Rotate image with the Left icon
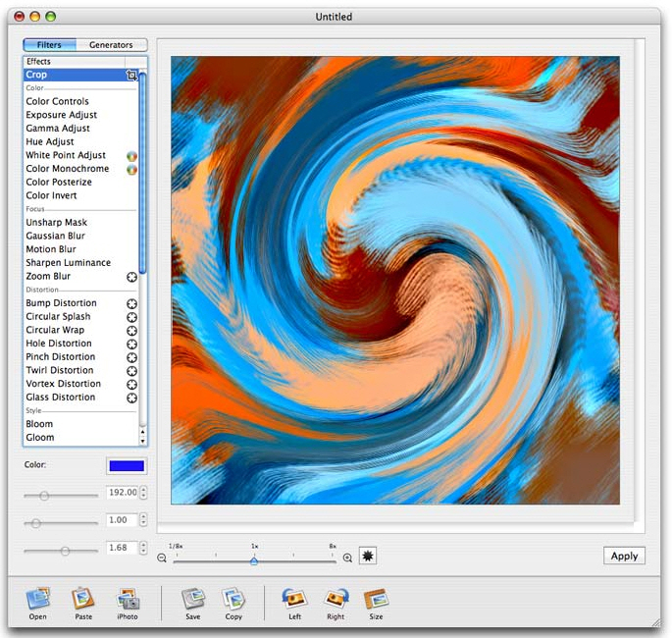The height and width of the screenshot is (638, 672). (x=293, y=600)
